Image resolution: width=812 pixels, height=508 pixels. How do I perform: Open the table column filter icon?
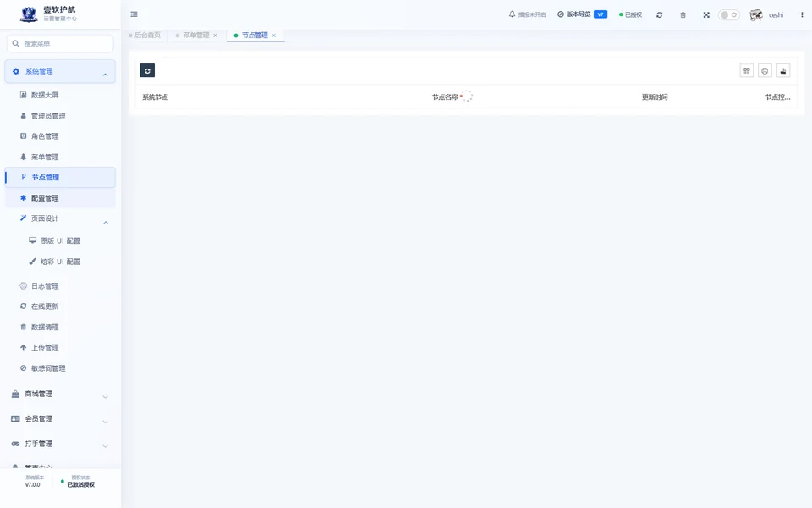pos(747,70)
